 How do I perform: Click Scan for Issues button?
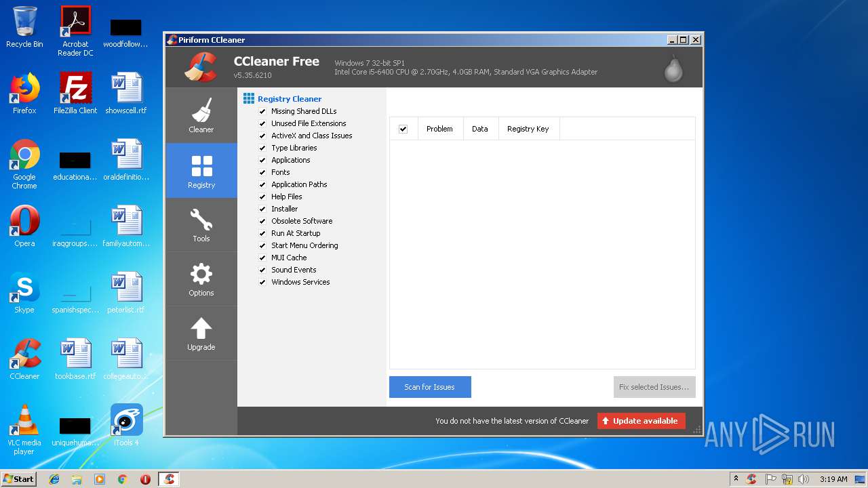[430, 387]
